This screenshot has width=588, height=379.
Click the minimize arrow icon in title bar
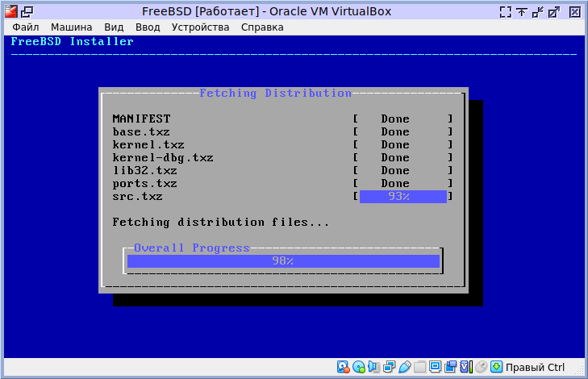point(537,12)
